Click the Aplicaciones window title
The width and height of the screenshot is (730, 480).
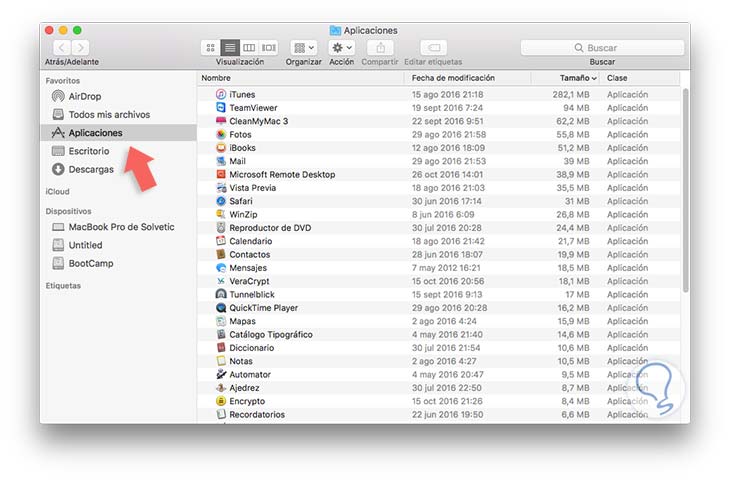click(371, 30)
